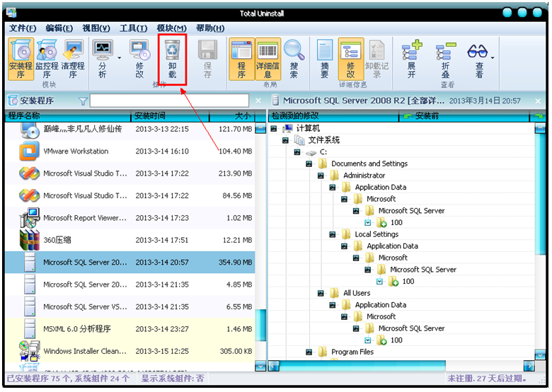Collapse the 文件系统 tree node

tap(285, 140)
